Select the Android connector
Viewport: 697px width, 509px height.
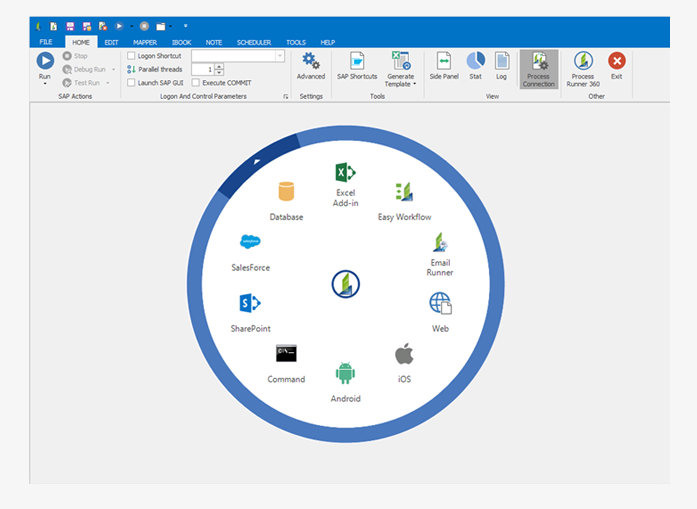pyautogui.click(x=345, y=382)
